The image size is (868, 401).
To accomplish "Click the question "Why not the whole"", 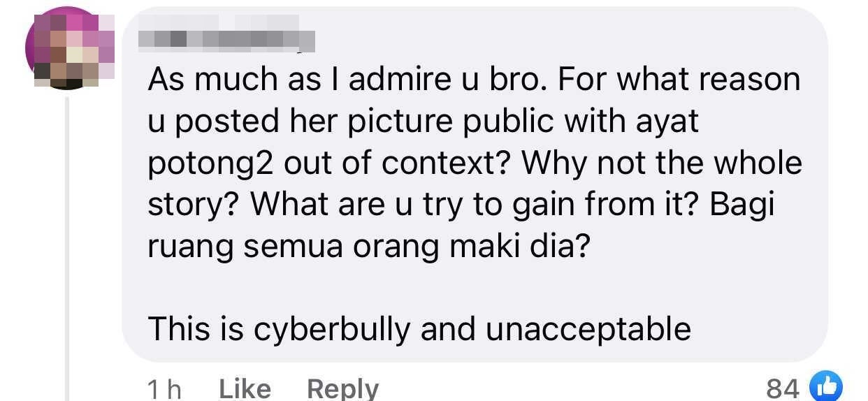I will tap(662, 163).
